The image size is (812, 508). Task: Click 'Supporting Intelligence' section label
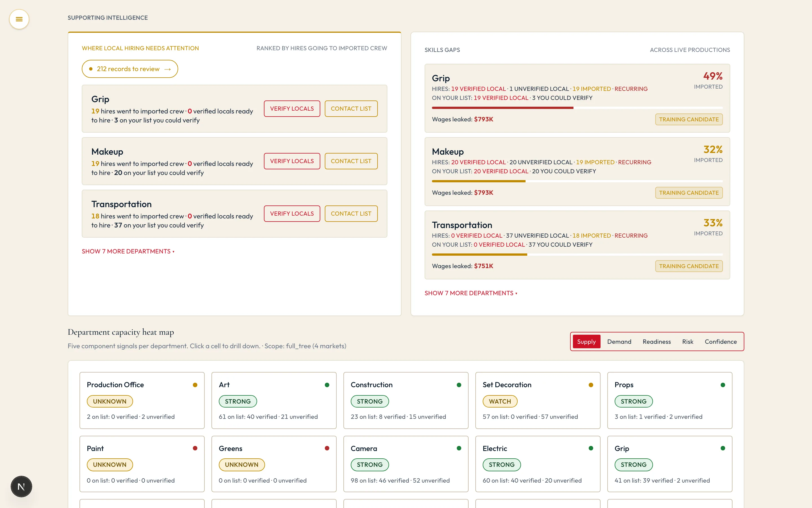108,18
